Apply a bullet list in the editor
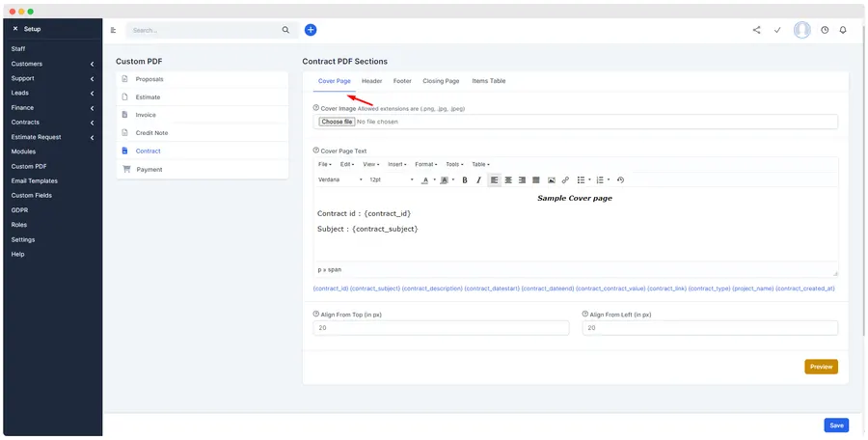Image resolution: width=868 pixels, height=440 pixels. [581, 180]
